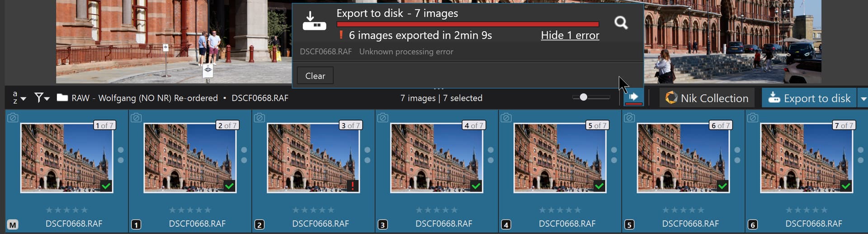Click the folder icon beside the RAW path

(62, 98)
